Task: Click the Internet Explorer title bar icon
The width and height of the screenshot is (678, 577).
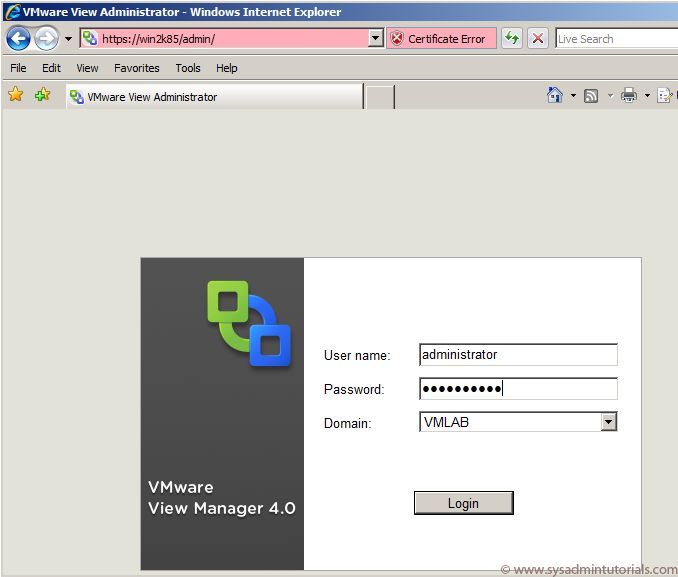Action: click(x=13, y=11)
